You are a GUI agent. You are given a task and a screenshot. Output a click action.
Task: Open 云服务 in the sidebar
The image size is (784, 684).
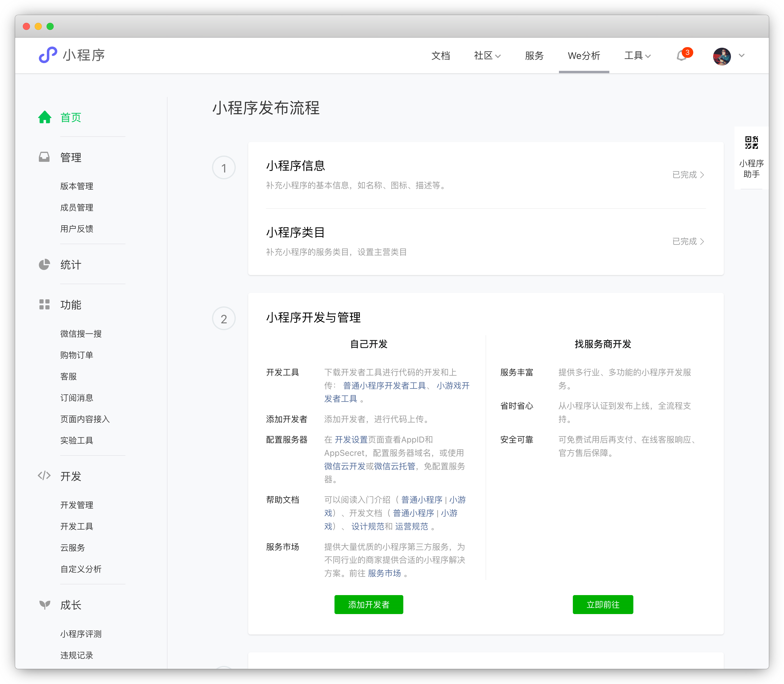coord(73,548)
